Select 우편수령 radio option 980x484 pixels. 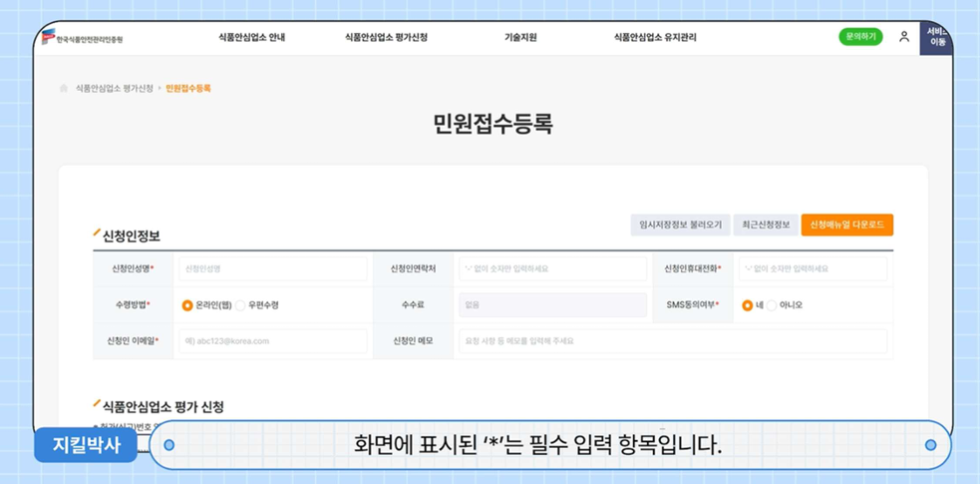pyautogui.click(x=240, y=305)
